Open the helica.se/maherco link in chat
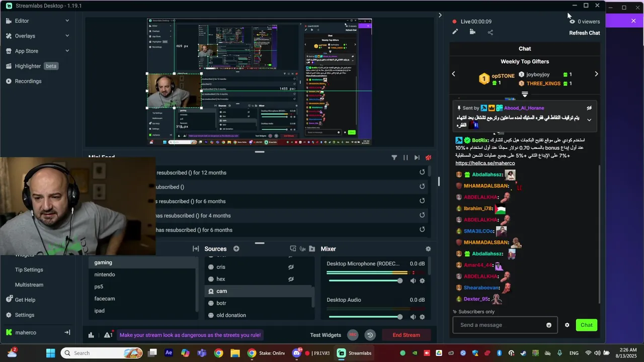 [x=485, y=163]
